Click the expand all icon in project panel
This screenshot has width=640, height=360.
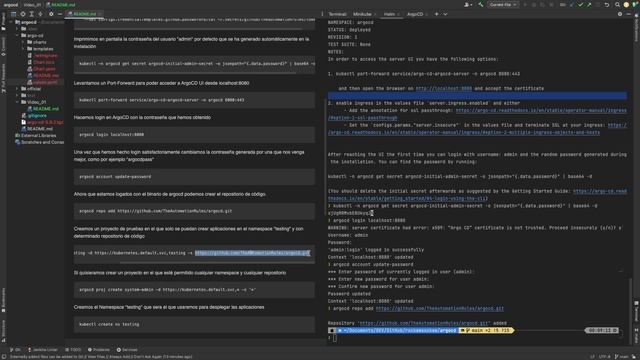tap(31, 14)
